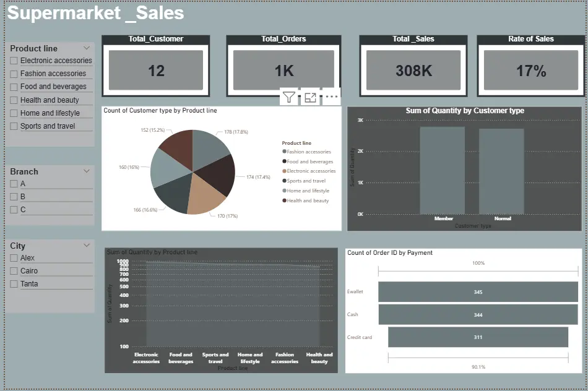Image resolution: width=588 pixels, height=391 pixels.
Task: Collapse the Product line slicer with its chevron
Action: tap(87, 48)
